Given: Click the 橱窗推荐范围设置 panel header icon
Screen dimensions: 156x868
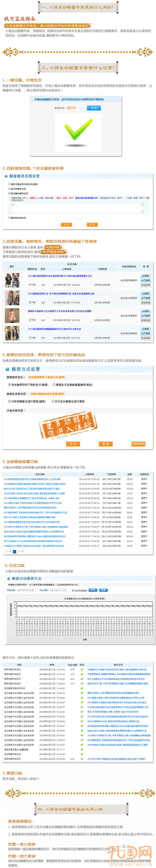Looking at the screenshot, I should (x=6, y=176).
